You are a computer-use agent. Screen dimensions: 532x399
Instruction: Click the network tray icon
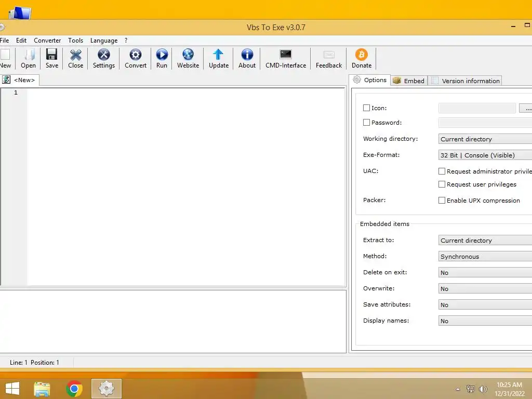click(x=471, y=389)
